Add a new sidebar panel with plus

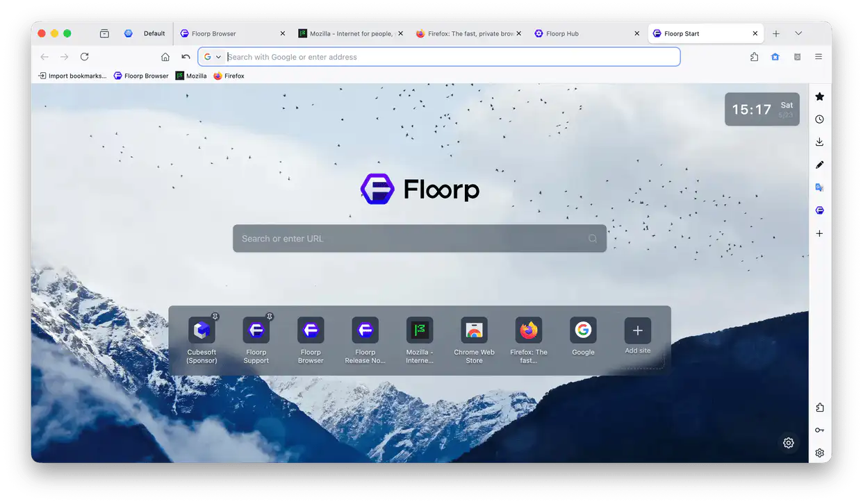pyautogui.click(x=820, y=233)
